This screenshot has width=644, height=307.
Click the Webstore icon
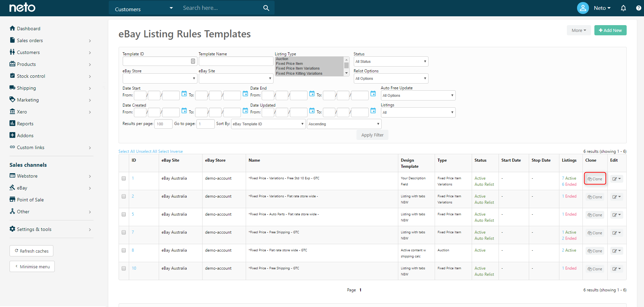click(x=12, y=176)
